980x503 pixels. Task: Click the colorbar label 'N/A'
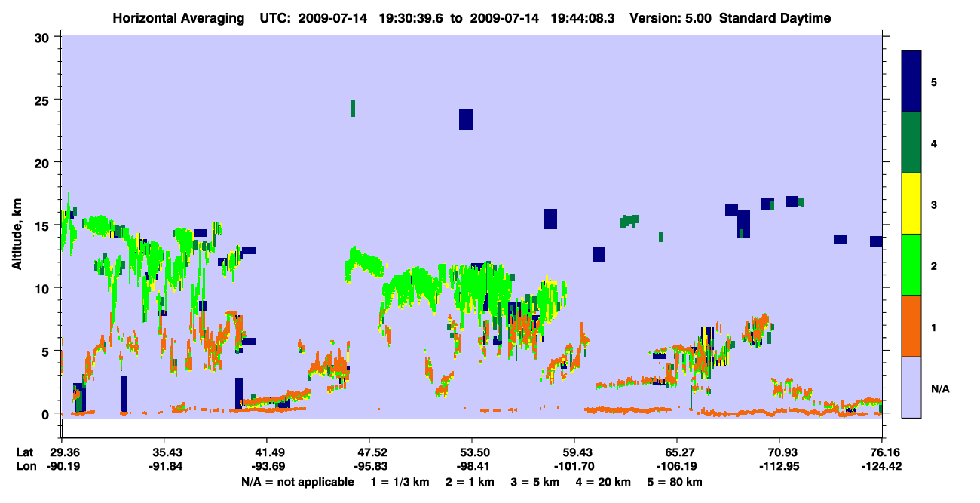click(x=939, y=388)
